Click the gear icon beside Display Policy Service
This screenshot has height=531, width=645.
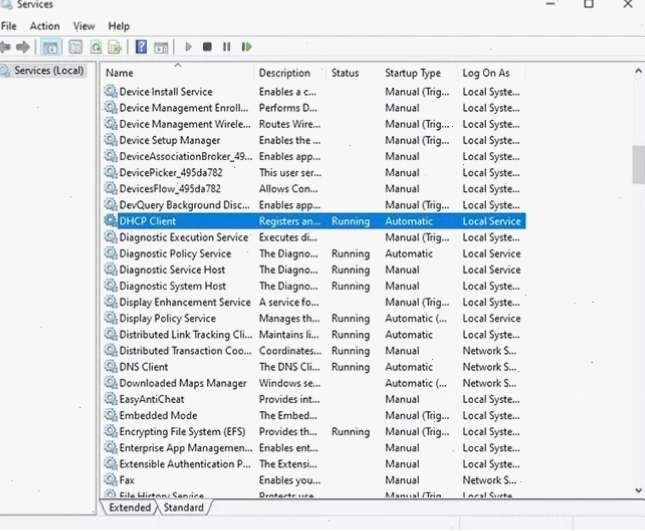pyautogui.click(x=110, y=318)
